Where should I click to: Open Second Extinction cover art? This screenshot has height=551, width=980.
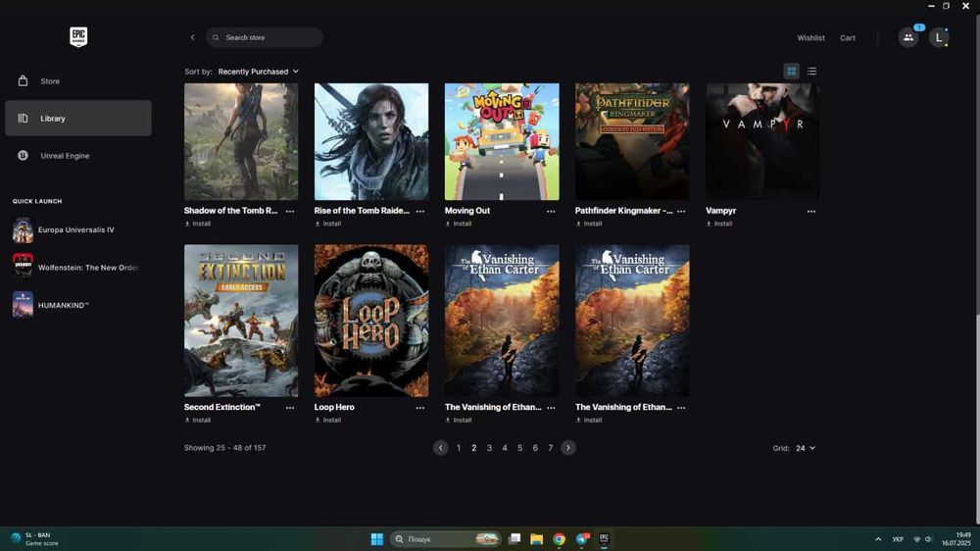pos(241,321)
